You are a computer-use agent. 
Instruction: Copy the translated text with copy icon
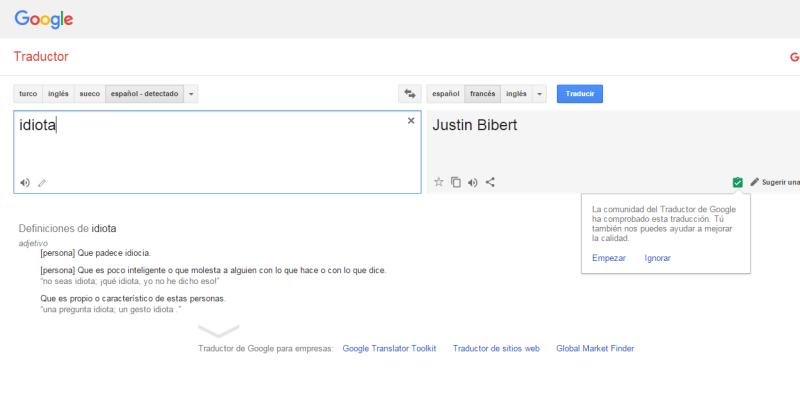click(x=455, y=182)
